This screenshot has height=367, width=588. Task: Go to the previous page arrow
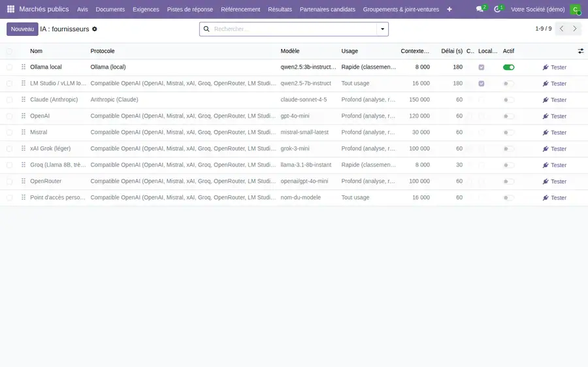[x=561, y=29]
